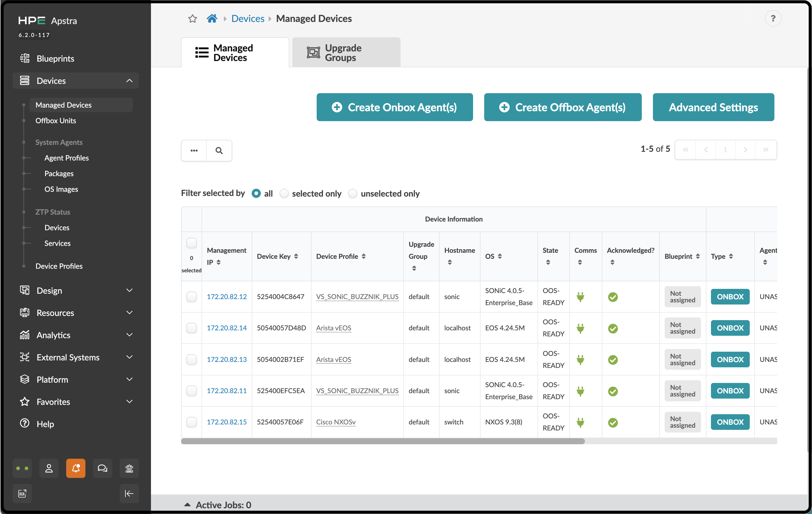The image size is (812, 514).
Task: Check the select-all header checkbox
Action: [192, 243]
